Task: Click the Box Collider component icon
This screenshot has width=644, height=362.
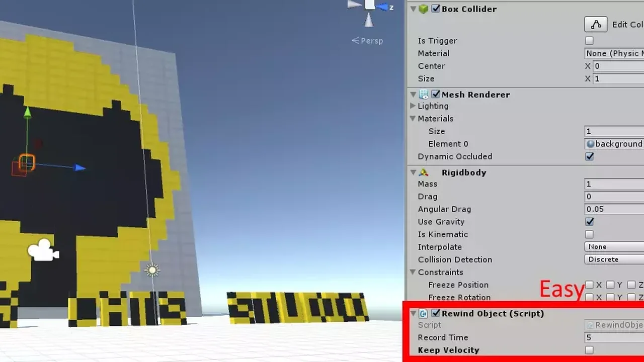Action: (x=424, y=9)
